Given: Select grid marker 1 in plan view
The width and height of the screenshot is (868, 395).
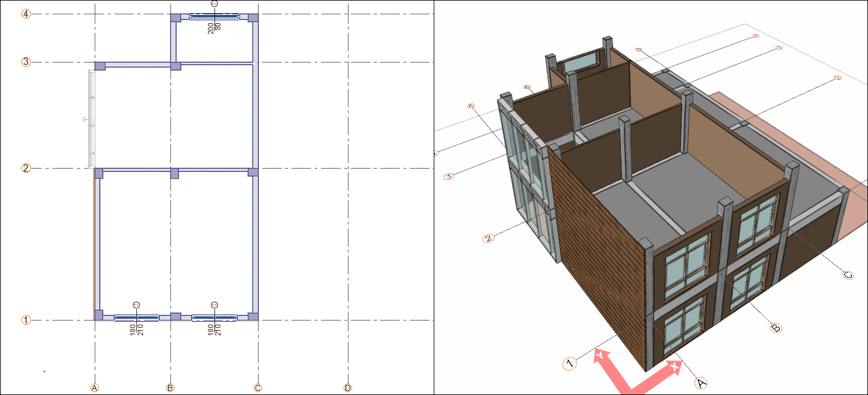Looking at the screenshot, I should coord(26,320).
